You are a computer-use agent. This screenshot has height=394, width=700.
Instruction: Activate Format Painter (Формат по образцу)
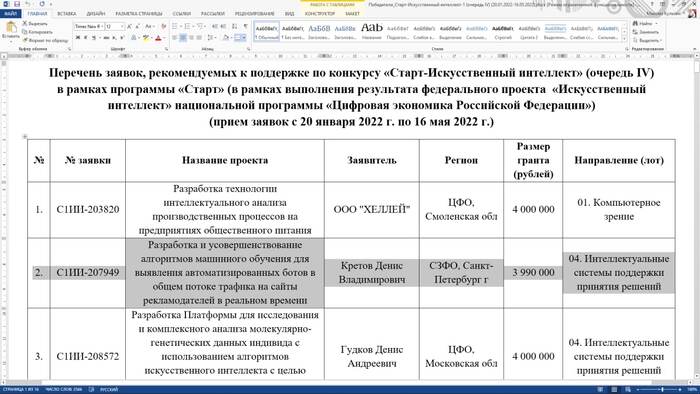pos(46,41)
